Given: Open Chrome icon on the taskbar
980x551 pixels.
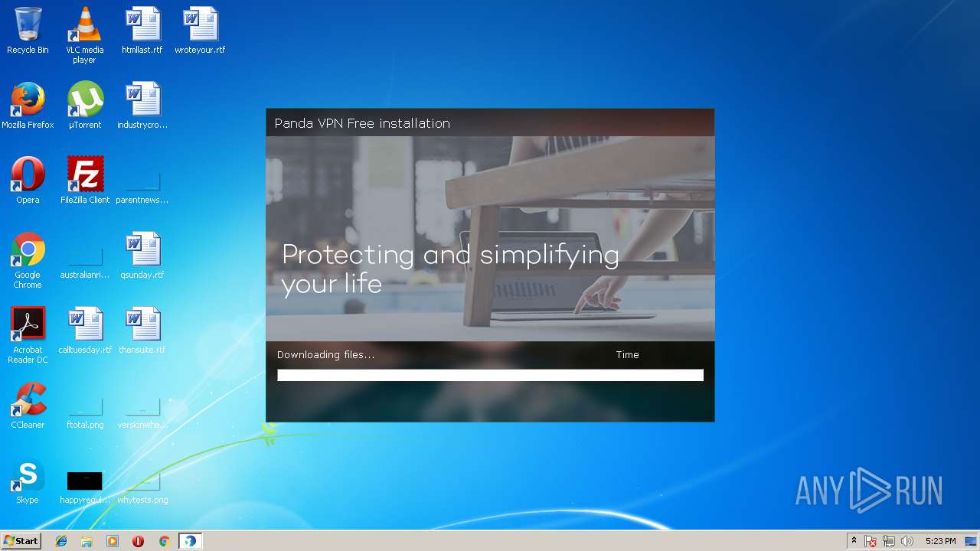Looking at the screenshot, I should coord(164,541).
